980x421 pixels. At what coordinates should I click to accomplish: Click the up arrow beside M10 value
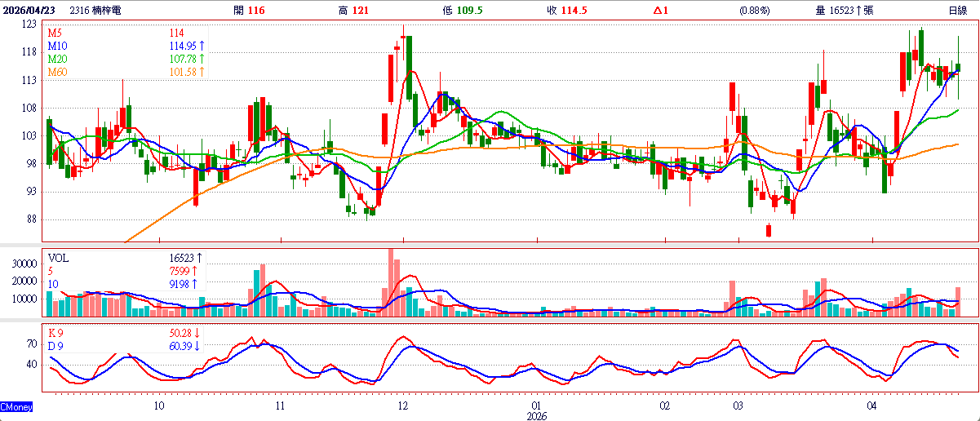(x=200, y=47)
